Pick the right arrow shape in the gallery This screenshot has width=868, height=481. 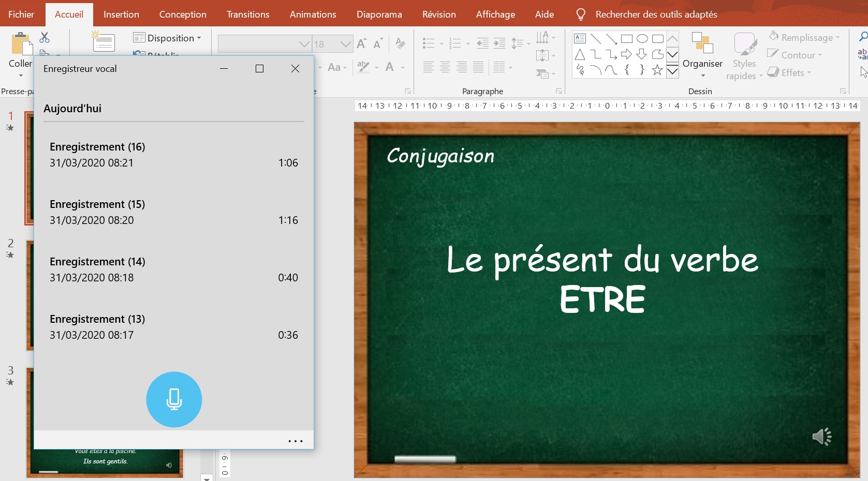point(626,54)
